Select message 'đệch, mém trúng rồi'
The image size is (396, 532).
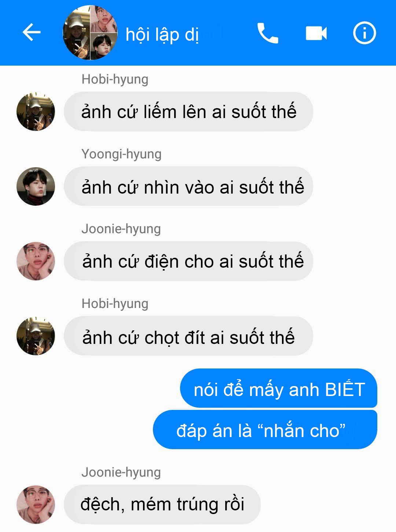pyautogui.click(x=162, y=505)
